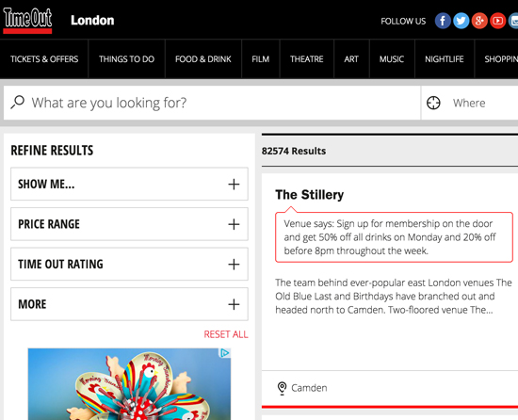518x420 pixels.
Task: Go to the Theatre section
Action: (x=307, y=59)
